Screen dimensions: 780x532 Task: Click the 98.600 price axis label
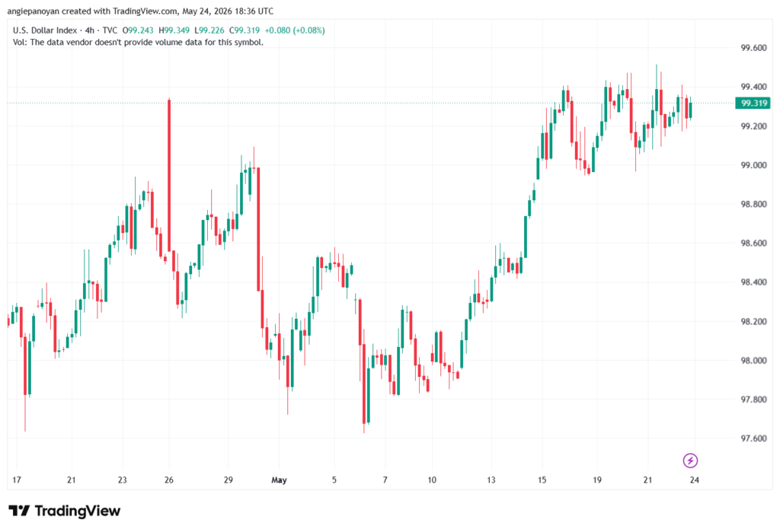[x=753, y=243]
